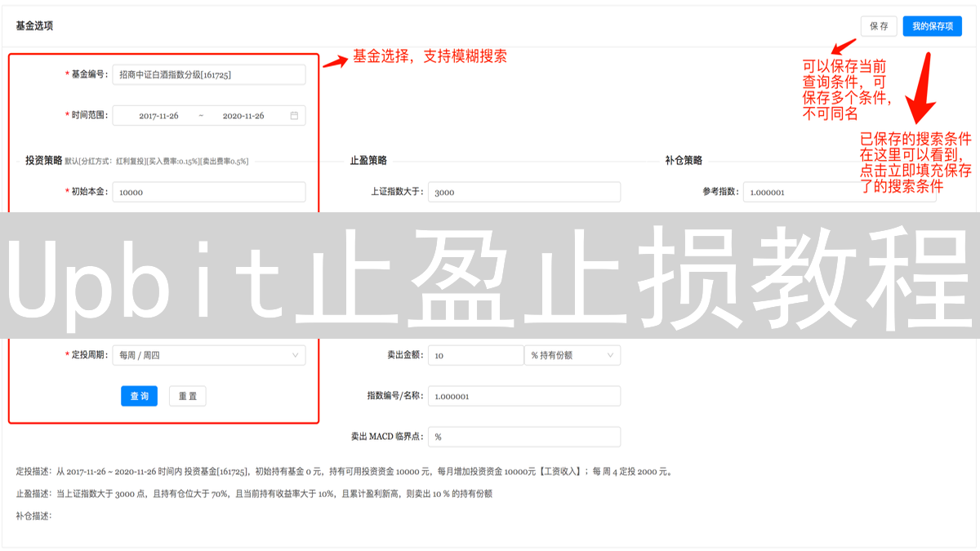980x551 pixels.
Task: Click the 初始本金 input field
Action: (x=209, y=192)
